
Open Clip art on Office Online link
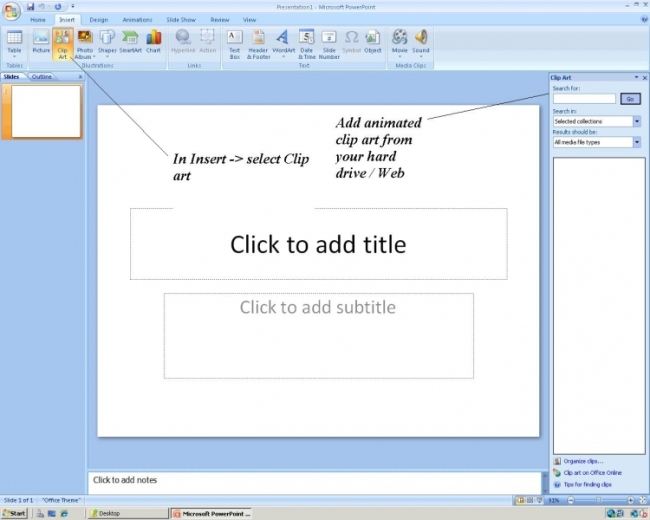click(x=592, y=473)
